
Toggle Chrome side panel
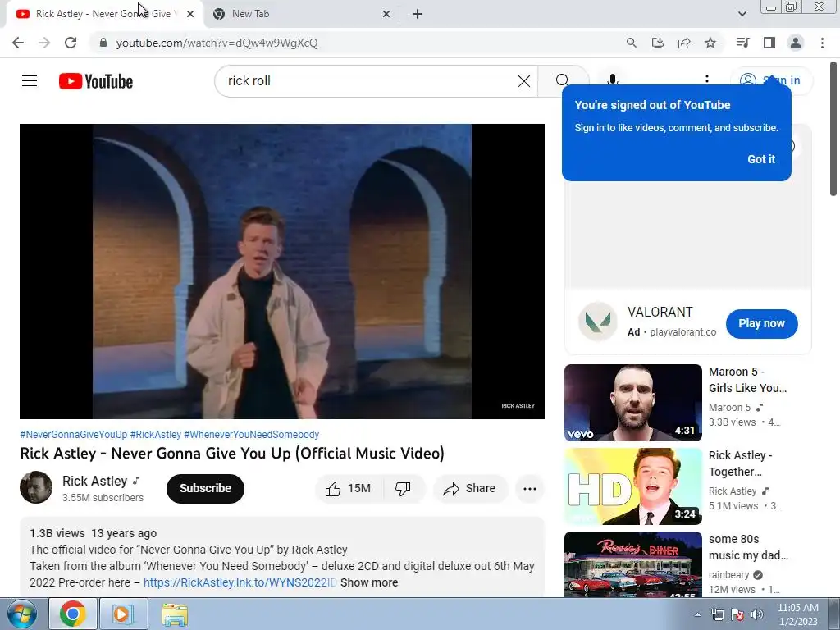769,43
